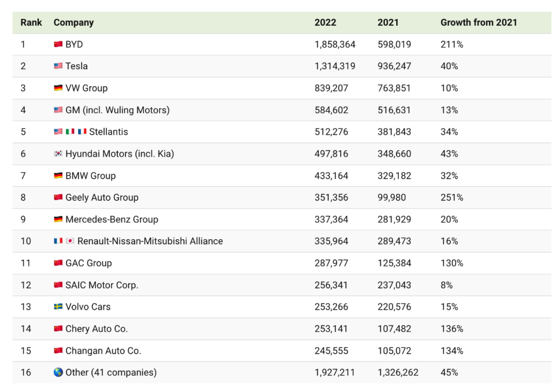
Task: Click BYD's 2022 value 1,858,364
Action: pyautogui.click(x=335, y=44)
